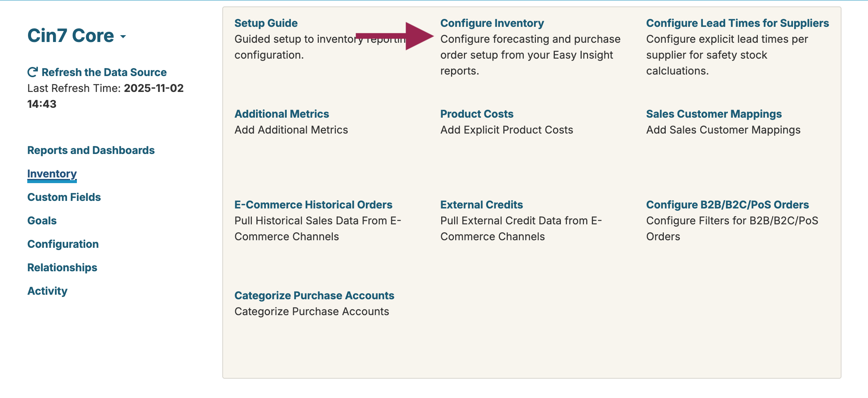Image resolution: width=868 pixels, height=398 pixels.
Task: Go to Custom Fields section
Action: click(x=64, y=197)
